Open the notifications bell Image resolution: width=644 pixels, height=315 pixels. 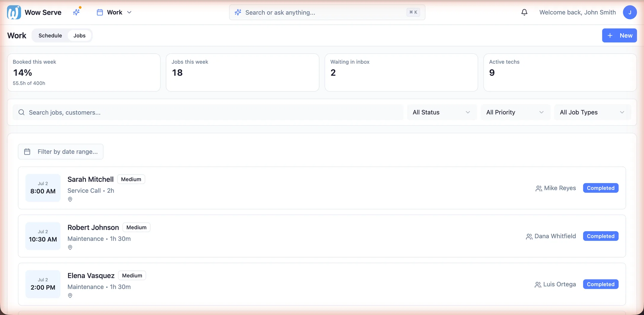[524, 12]
